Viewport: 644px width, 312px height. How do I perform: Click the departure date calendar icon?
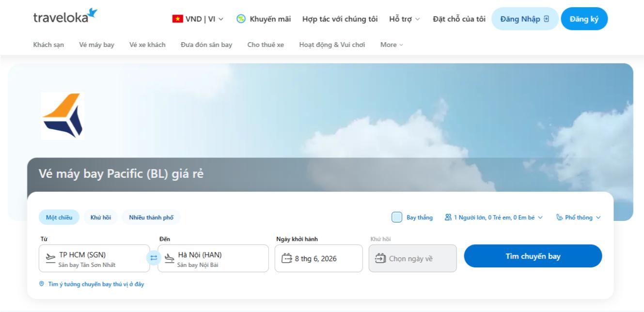click(287, 258)
